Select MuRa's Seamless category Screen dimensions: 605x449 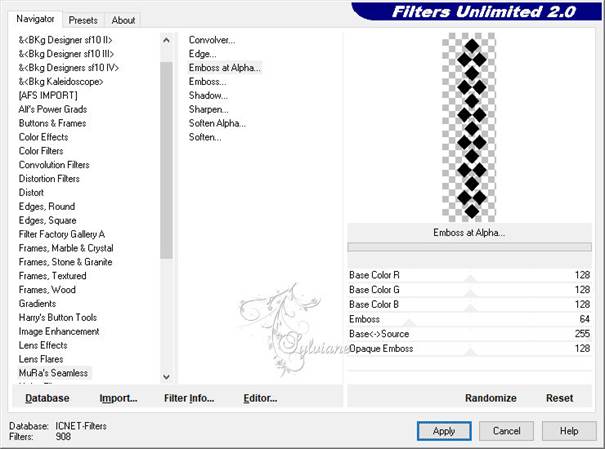[x=53, y=373]
